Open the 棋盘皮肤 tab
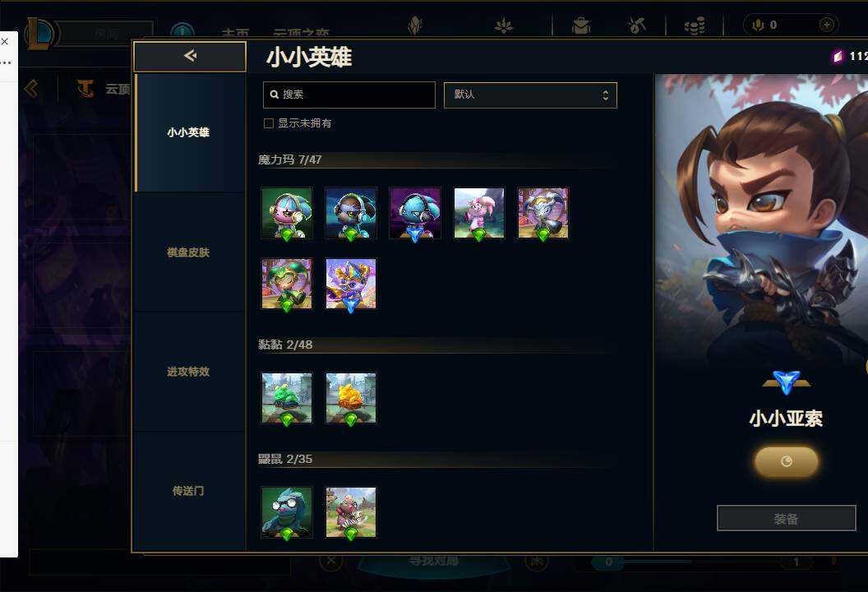The width and height of the screenshot is (868, 592). coord(189,252)
